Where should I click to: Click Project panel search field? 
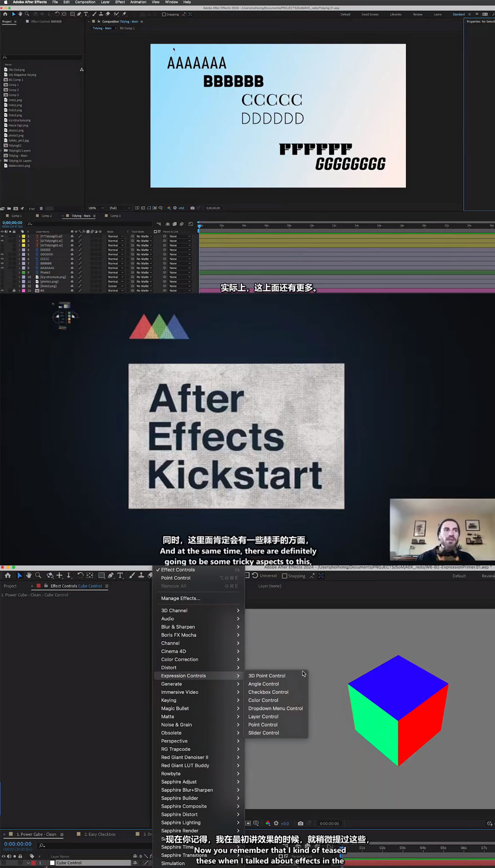42,57
